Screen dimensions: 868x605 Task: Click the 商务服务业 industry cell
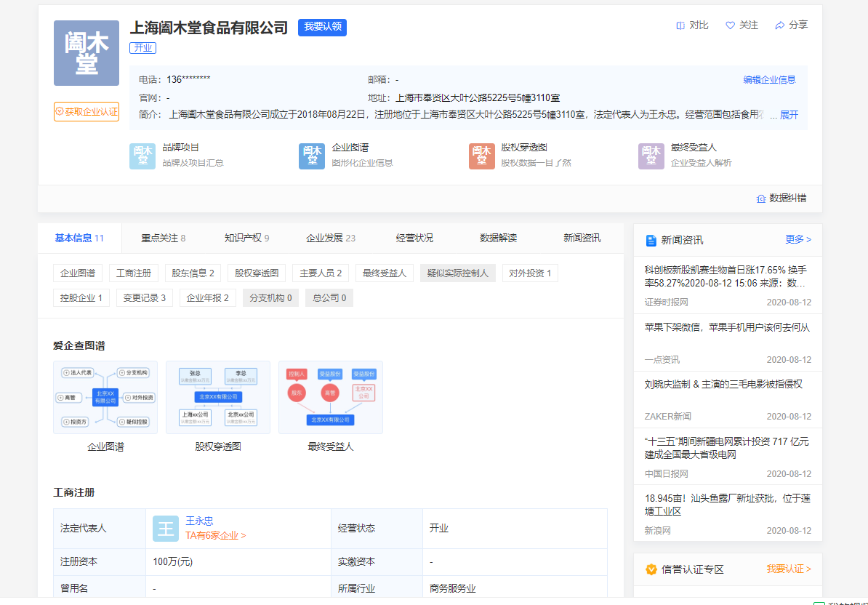coord(515,588)
